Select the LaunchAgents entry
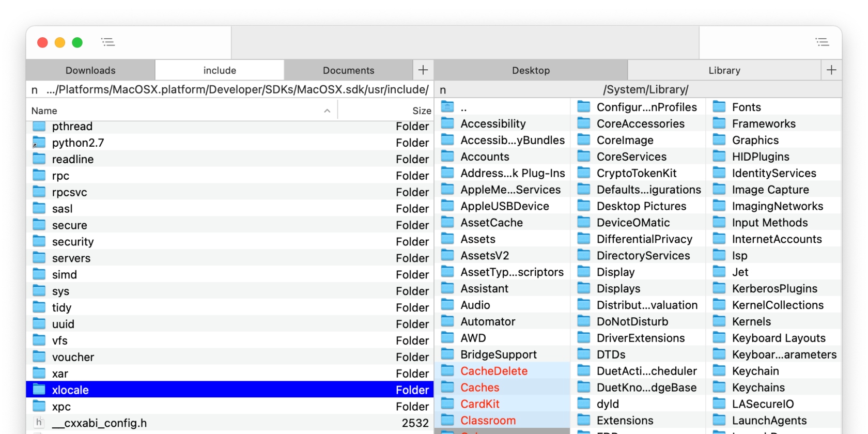The width and height of the screenshot is (868, 434). 774,421
